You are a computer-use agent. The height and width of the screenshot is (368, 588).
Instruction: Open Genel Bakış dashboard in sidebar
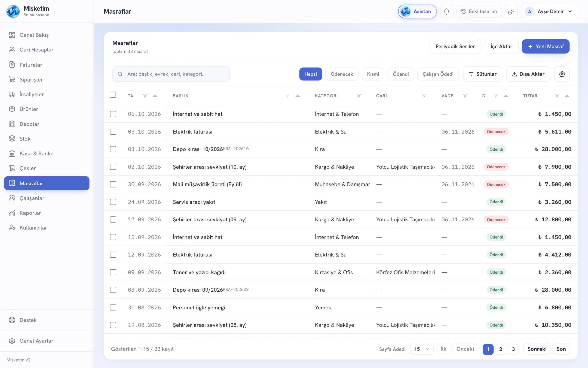tap(47, 35)
